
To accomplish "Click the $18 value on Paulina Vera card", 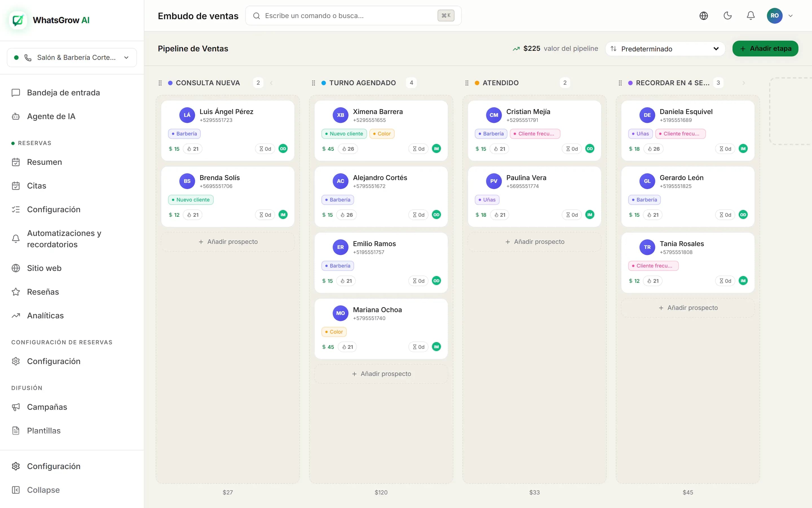I will point(480,215).
